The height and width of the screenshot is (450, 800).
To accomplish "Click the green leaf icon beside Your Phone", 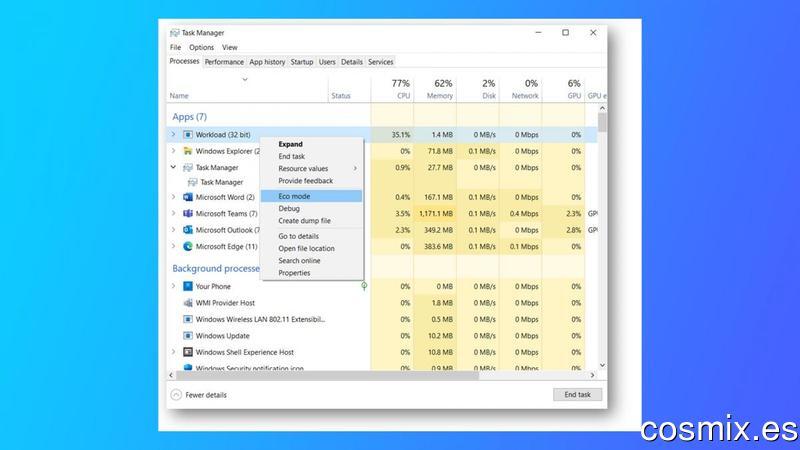I will click(x=364, y=286).
